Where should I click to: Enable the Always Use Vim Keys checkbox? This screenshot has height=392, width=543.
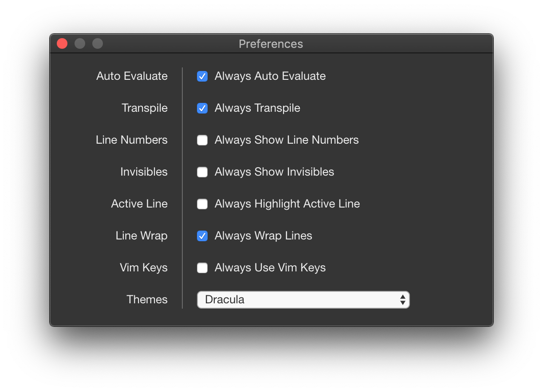(x=202, y=268)
